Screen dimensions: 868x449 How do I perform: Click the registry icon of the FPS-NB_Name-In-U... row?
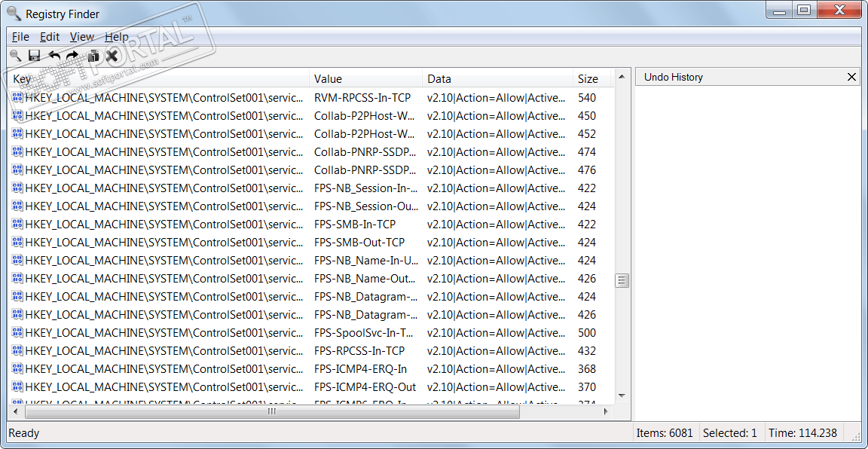17,260
